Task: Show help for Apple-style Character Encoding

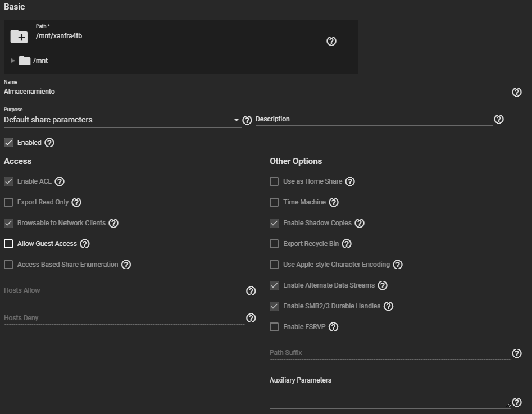Action: click(x=398, y=265)
